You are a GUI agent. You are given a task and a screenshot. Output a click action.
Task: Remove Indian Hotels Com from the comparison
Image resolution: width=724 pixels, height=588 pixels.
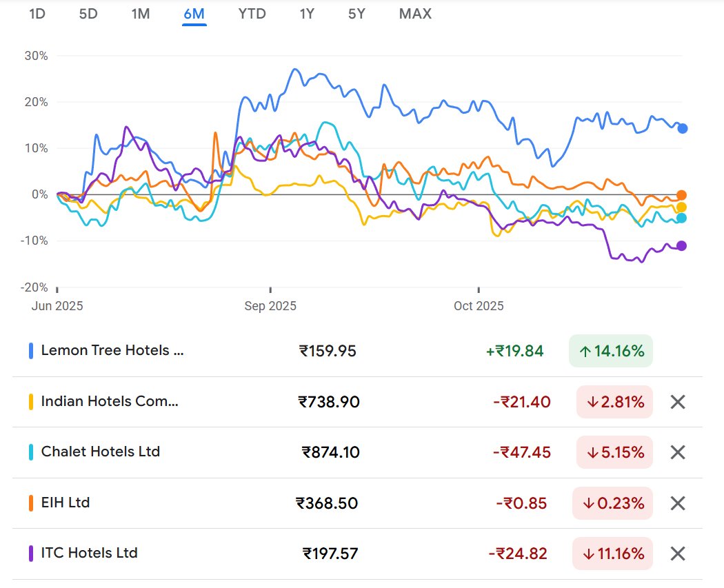click(x=676, y=401)
